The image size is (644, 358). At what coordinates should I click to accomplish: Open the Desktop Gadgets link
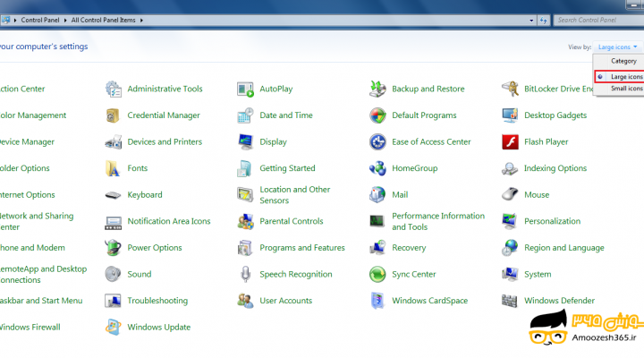coord(555,115)
